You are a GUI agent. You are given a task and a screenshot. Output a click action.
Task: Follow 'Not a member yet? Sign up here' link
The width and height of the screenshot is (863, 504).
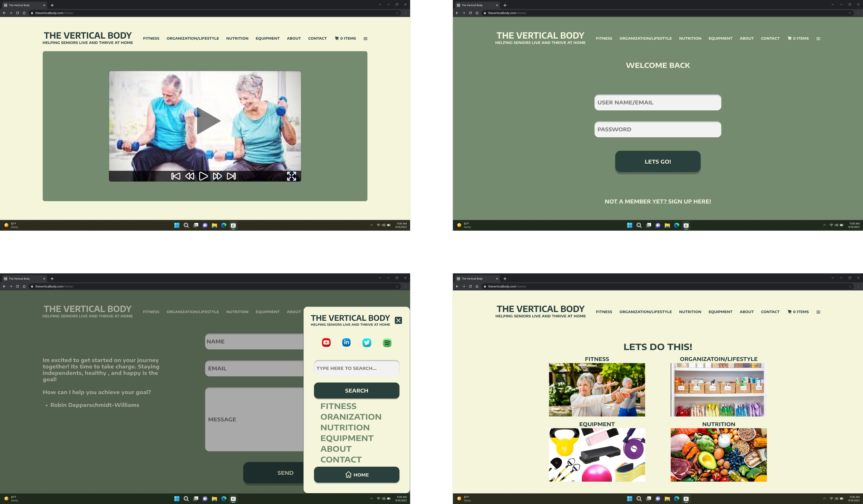click(658, 201)
